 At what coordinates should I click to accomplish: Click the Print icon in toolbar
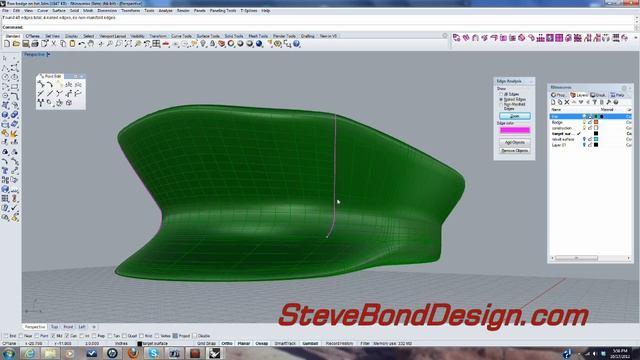(35, 44)
